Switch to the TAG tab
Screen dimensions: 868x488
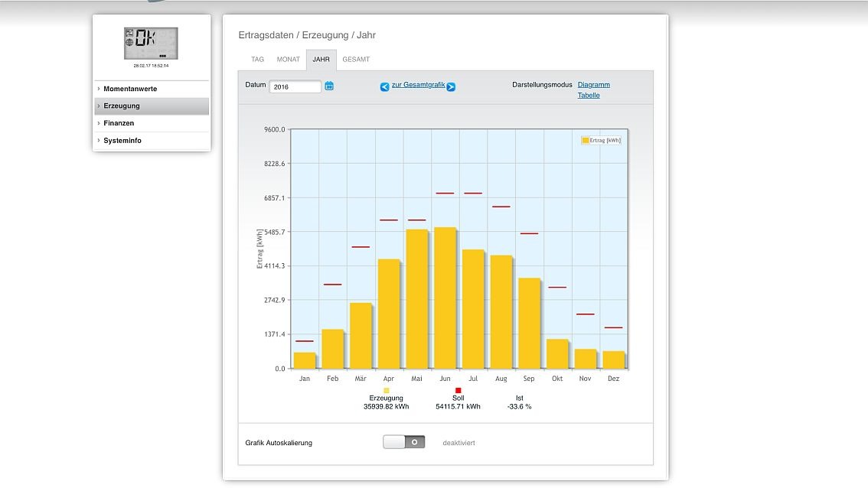click(258, 60)
